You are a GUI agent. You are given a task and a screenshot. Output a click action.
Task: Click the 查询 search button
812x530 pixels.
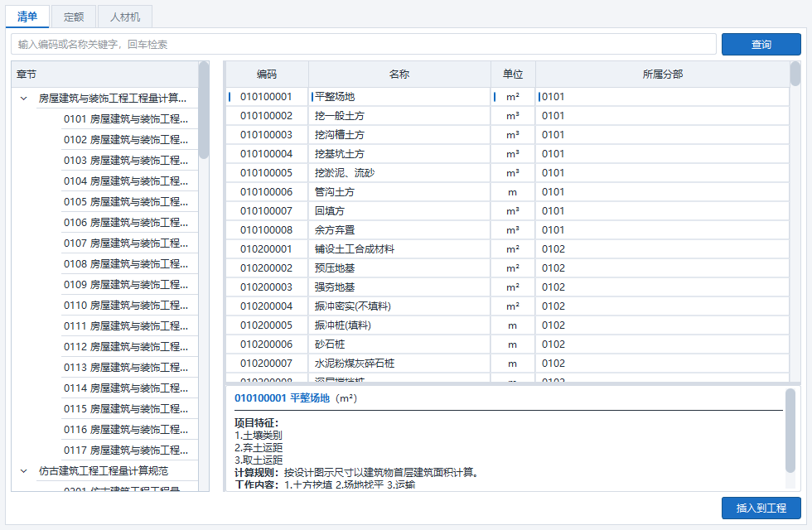click(761, 45)
